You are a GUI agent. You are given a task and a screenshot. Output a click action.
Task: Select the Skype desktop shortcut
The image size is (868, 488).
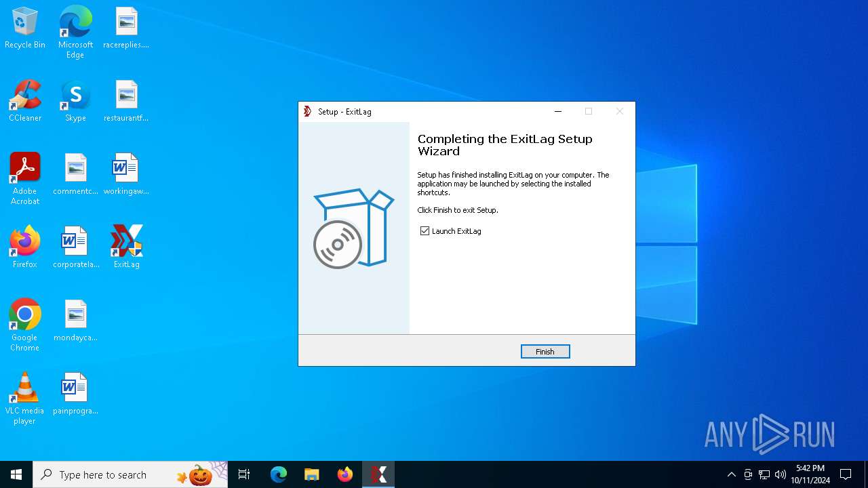click(x=75, y=102)
